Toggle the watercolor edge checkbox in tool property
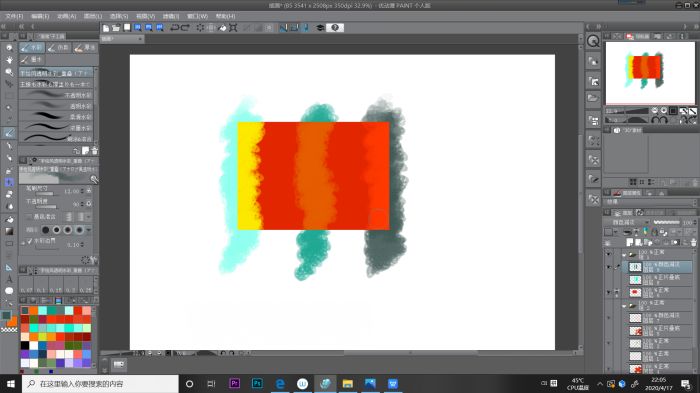 [29, 241]
